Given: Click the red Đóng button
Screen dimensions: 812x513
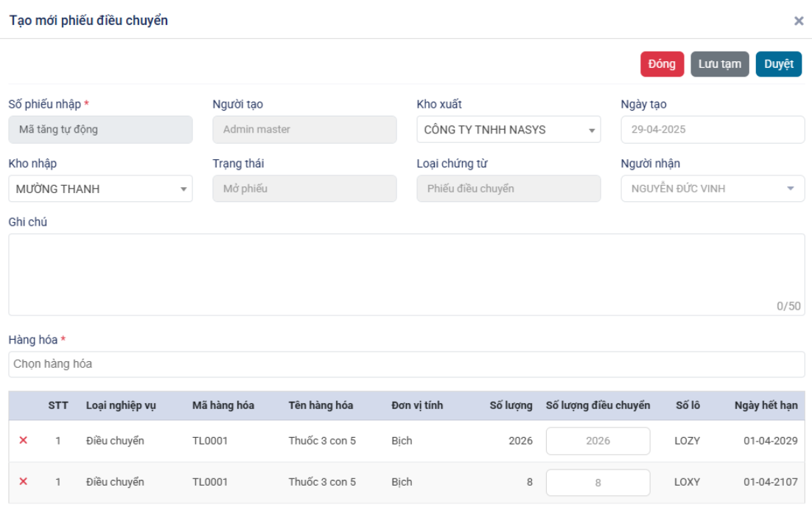Looking at the screenshot, I should 662,64.
